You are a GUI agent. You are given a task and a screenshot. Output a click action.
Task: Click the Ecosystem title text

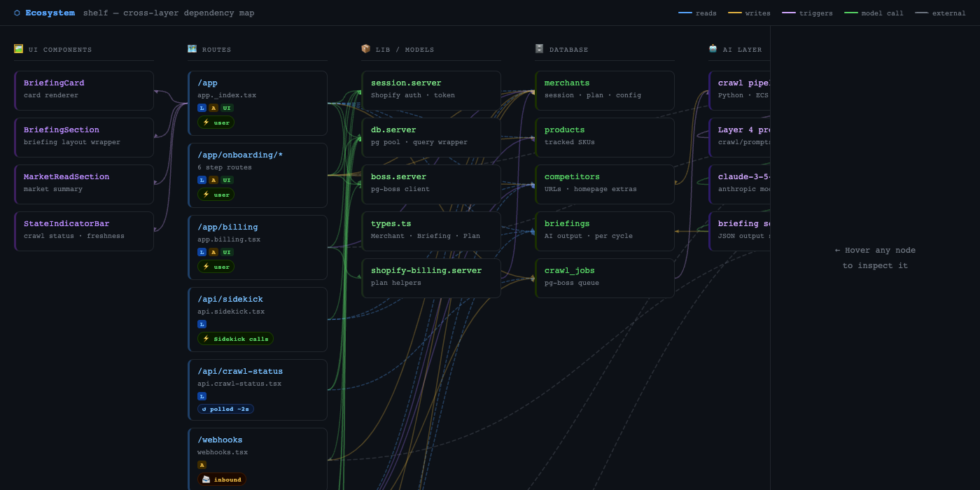pyautogui.click(x=50, y=13)
